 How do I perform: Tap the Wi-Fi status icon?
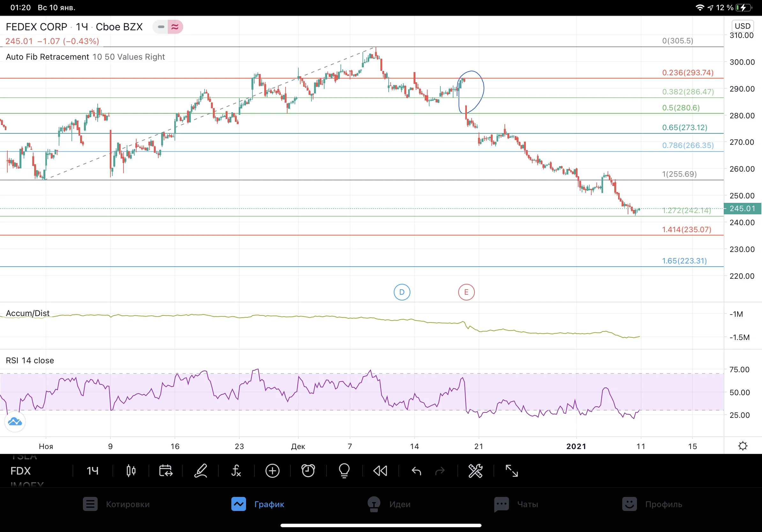coord(699,7)
